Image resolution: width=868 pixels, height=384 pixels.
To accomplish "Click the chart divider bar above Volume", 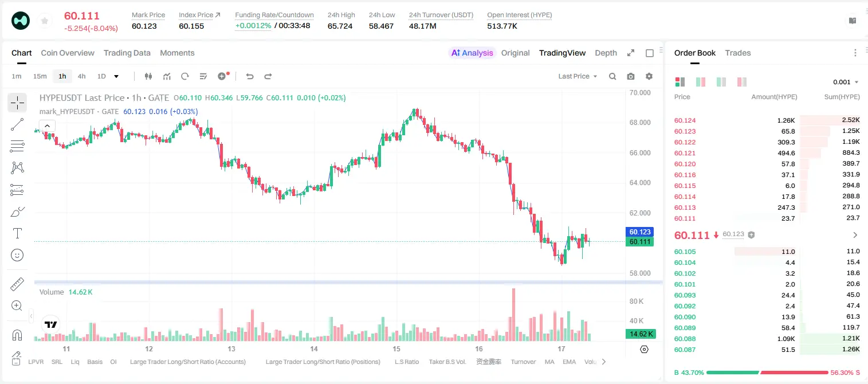I will click(348, 282).
